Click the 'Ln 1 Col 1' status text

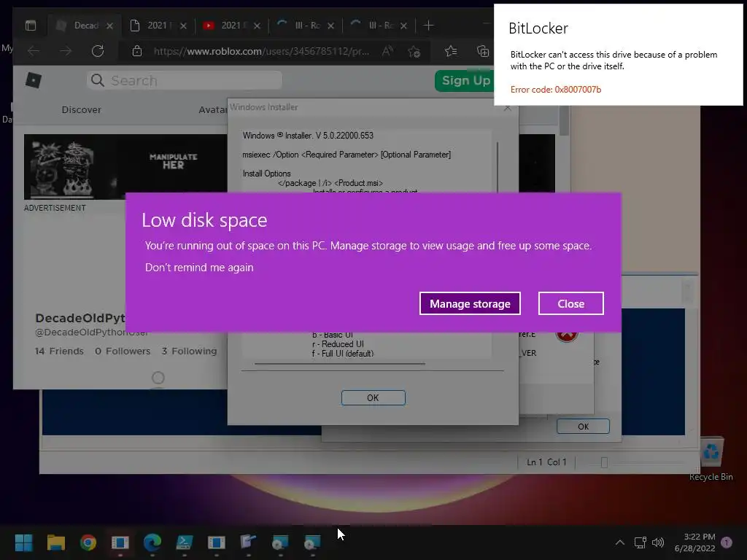pos(546,462)
